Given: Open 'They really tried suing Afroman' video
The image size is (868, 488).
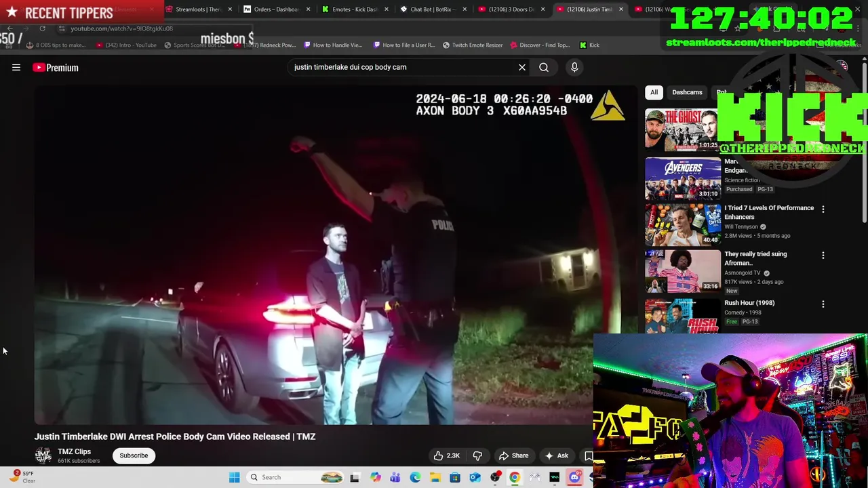Looking at the screenshot, I should pyautogui.click(x=755, y=258).
